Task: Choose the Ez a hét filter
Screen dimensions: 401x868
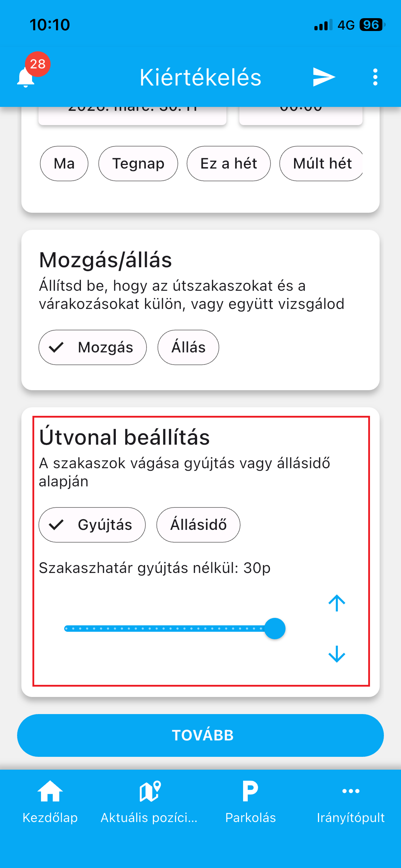Action: click(228, 164)
